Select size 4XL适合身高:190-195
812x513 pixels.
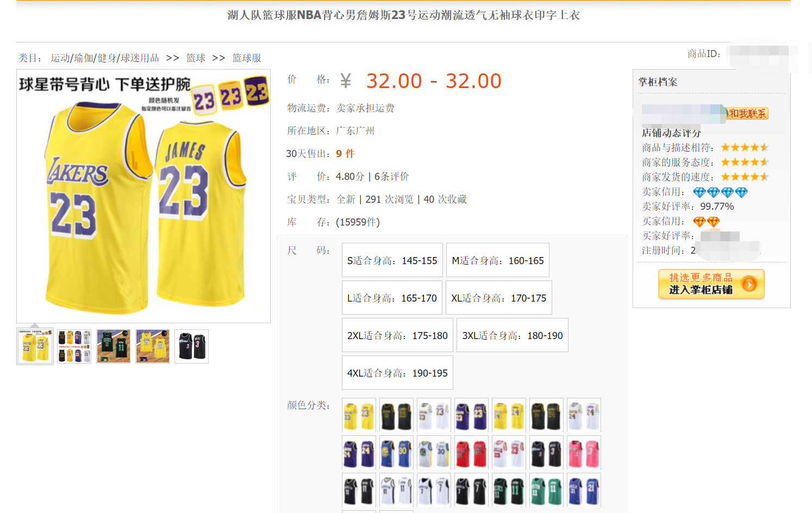[x=397, y=373]
